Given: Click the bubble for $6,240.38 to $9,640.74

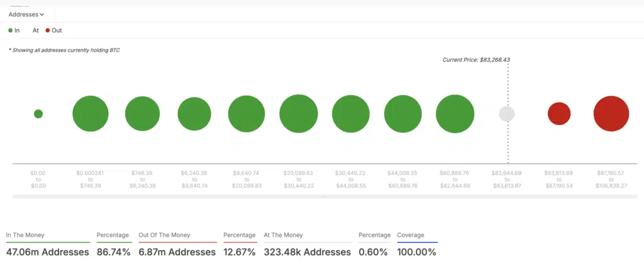Looking at the screenshot, I should click(194, 114).
